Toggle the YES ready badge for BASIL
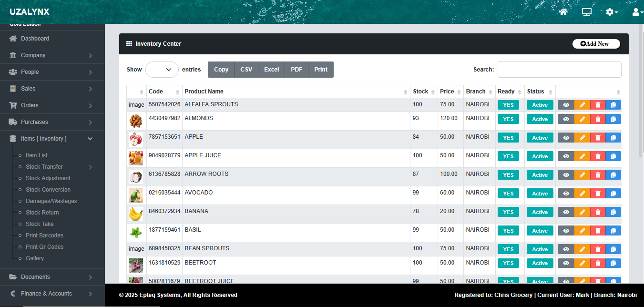 [508, 231]
